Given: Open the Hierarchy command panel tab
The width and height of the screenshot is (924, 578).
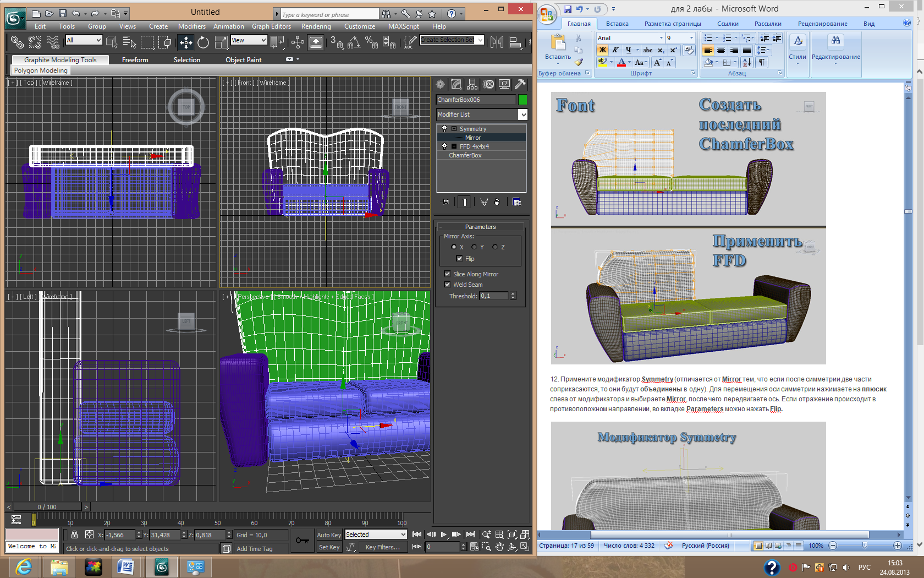Looking at the screenshot, I should pyautogui.click(x=472, y=84).
